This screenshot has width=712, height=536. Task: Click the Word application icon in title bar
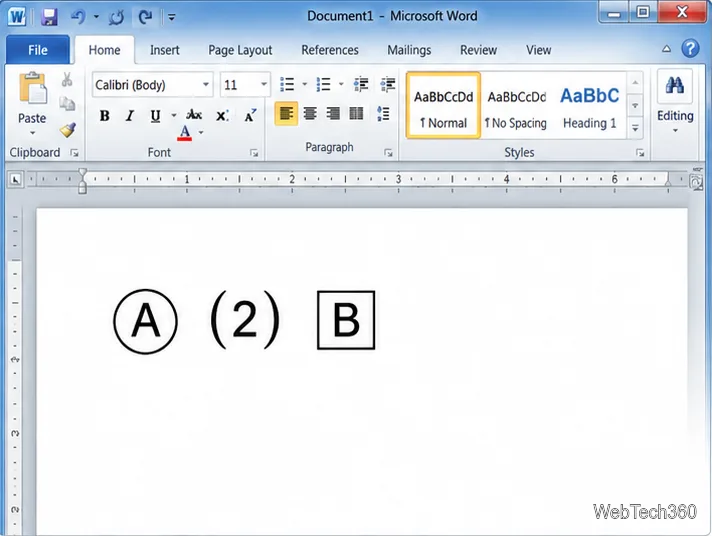17,17
